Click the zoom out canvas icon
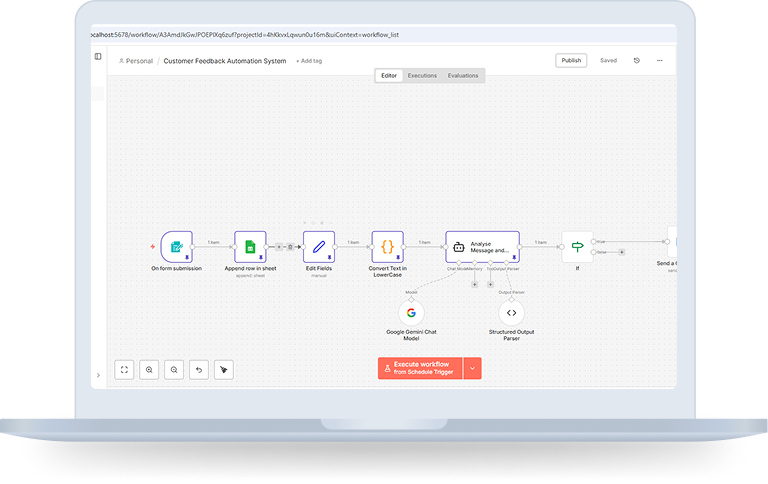Viewport: 768px width, 484px height. pos(174,369)
